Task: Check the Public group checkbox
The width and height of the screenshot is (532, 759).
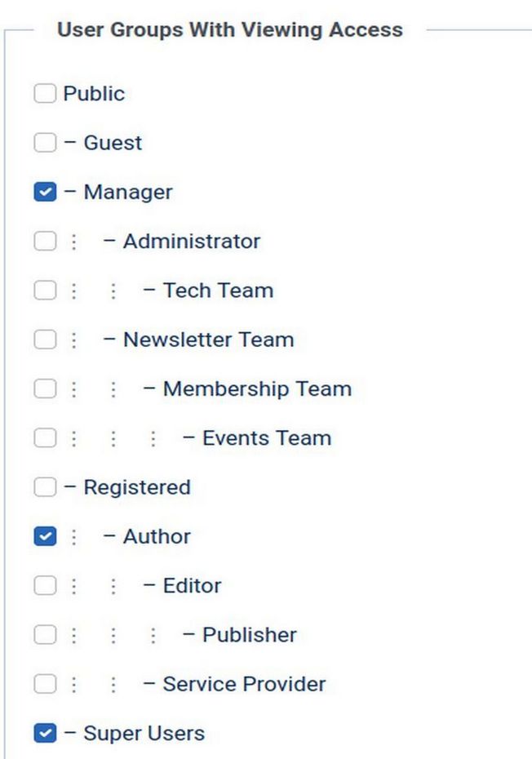Action: [x=45, y=94]
